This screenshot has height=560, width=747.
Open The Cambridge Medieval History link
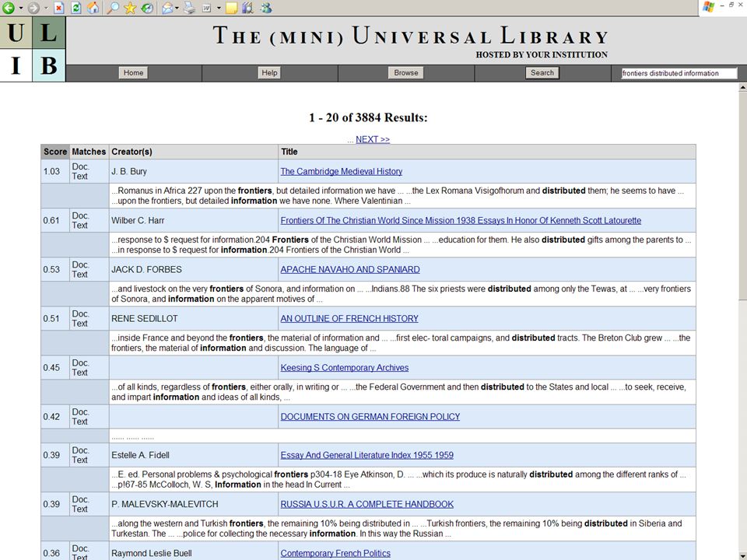pyautogui.click(x=341, y=171)
